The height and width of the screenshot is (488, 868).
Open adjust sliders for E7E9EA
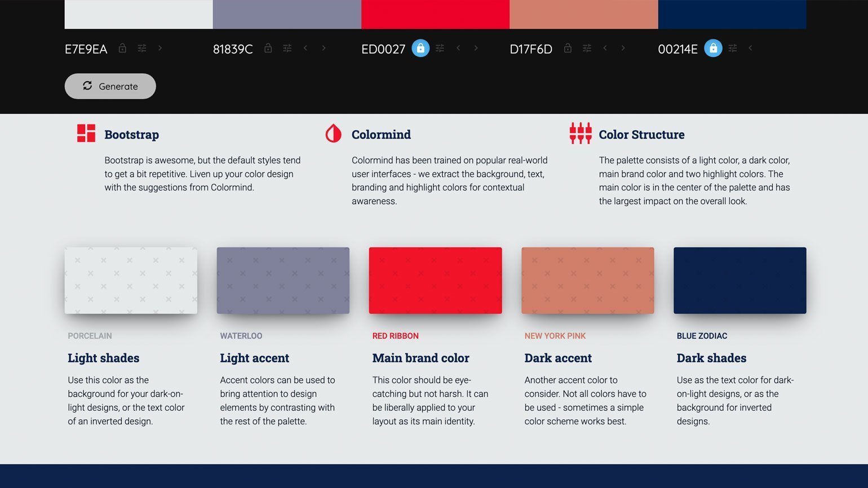pyautogui.click(x=142, y=48)
